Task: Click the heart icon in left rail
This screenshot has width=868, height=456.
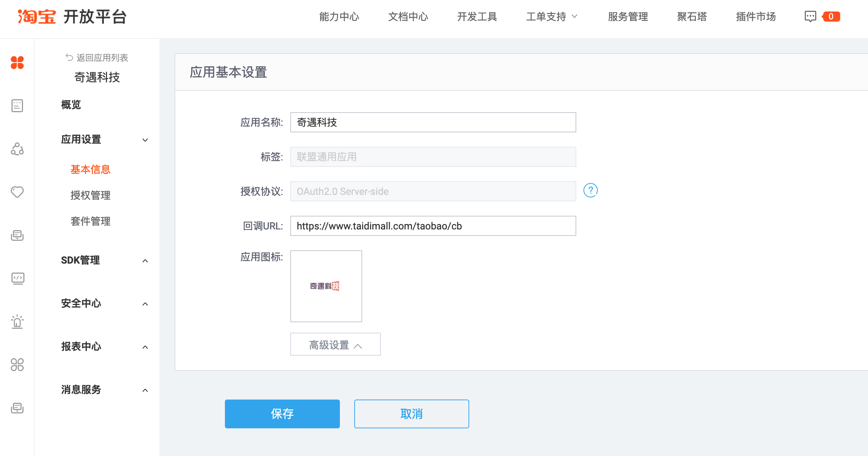Action: (x=17, y=192)
